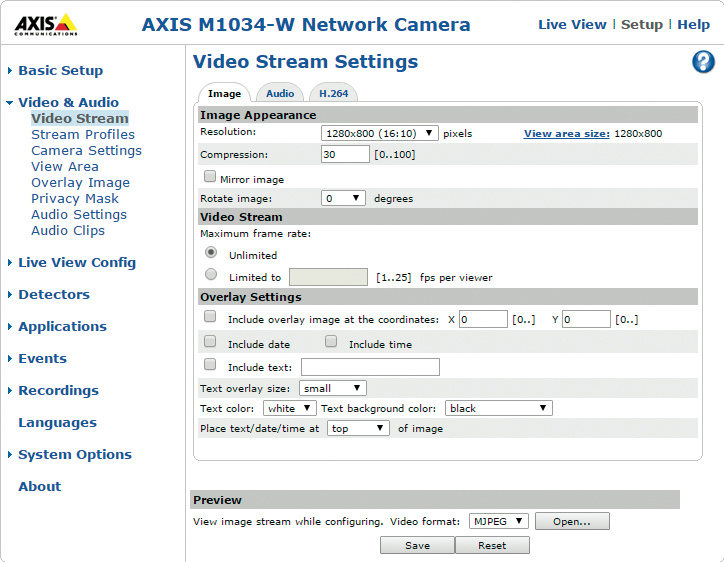This screenshot has width=724, height=562.
Task: Enable the Mirror image checkbox
Action: [x=210, y=176]
